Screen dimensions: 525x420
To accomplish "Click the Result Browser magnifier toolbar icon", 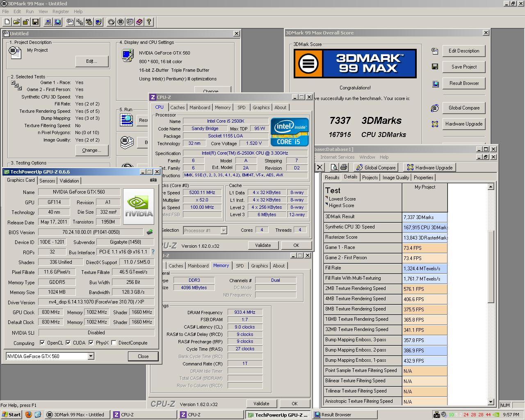I will 57,22.
